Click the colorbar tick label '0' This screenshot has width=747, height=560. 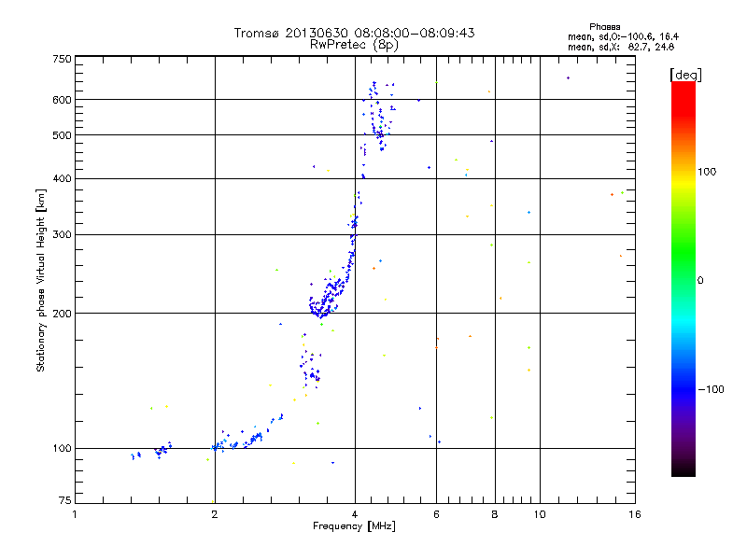[700, 280]
